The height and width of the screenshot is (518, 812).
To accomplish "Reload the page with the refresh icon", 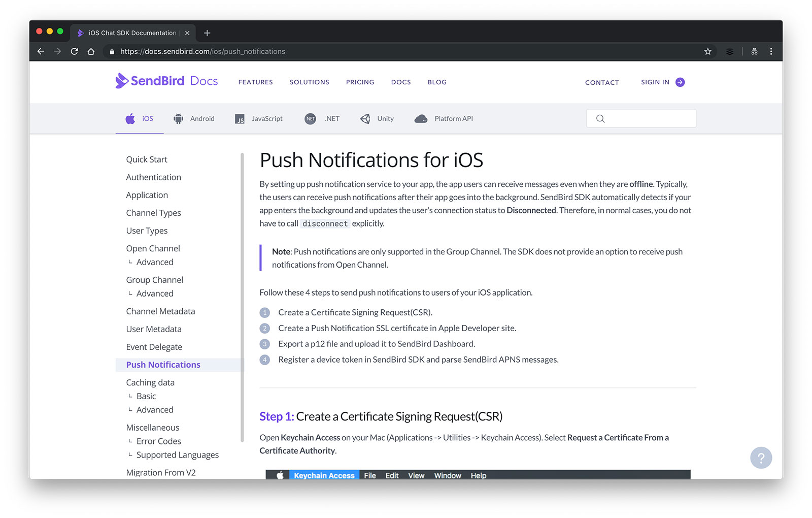I will (74, 51).
